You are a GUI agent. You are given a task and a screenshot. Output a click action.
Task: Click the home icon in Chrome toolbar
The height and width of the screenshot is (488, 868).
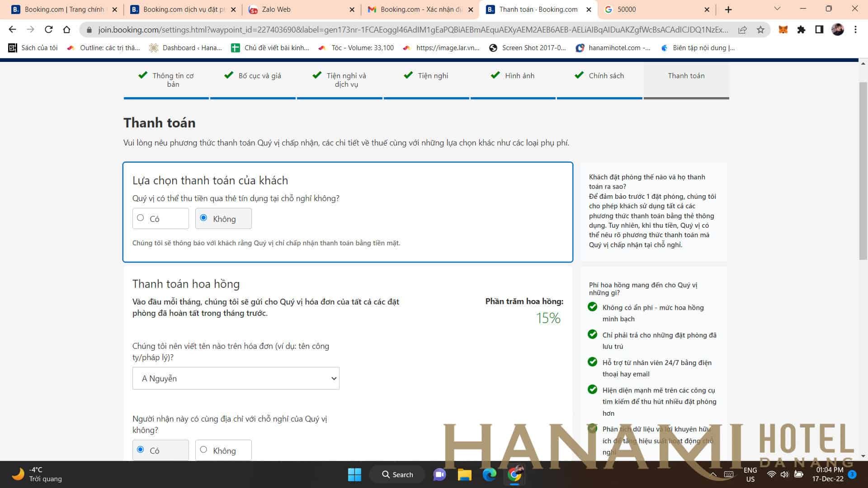click(x=66, y=29)
